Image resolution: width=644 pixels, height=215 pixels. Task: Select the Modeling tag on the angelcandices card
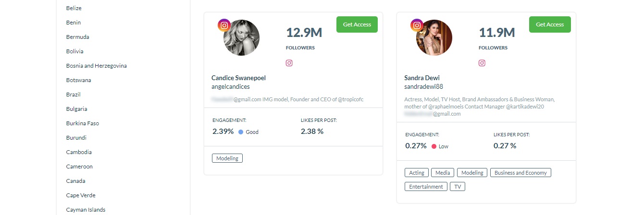point(227,158)
